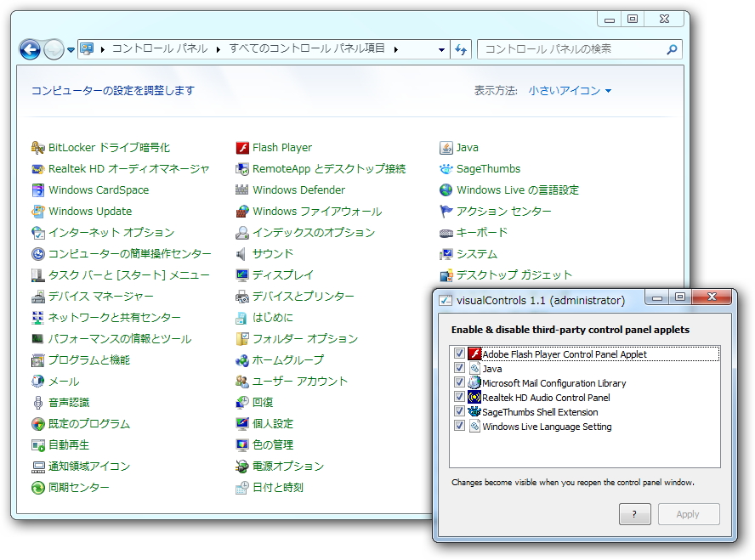Expand the breadcrumb chevron after すべてのコントロール パネル項目

coord(395,49)
